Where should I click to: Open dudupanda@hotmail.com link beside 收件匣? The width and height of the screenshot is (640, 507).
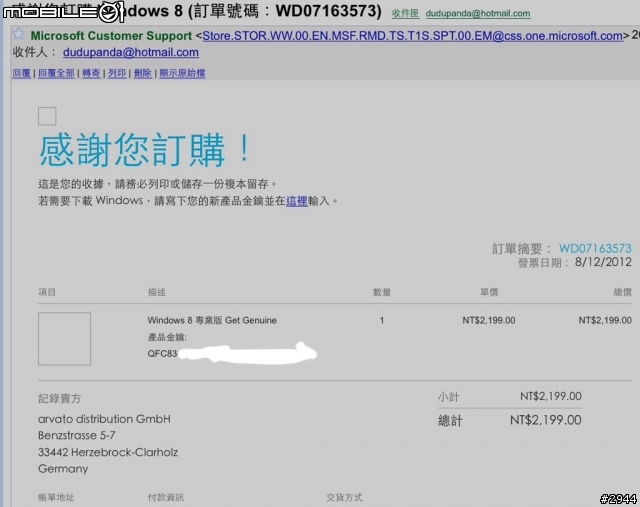point(478,13)
